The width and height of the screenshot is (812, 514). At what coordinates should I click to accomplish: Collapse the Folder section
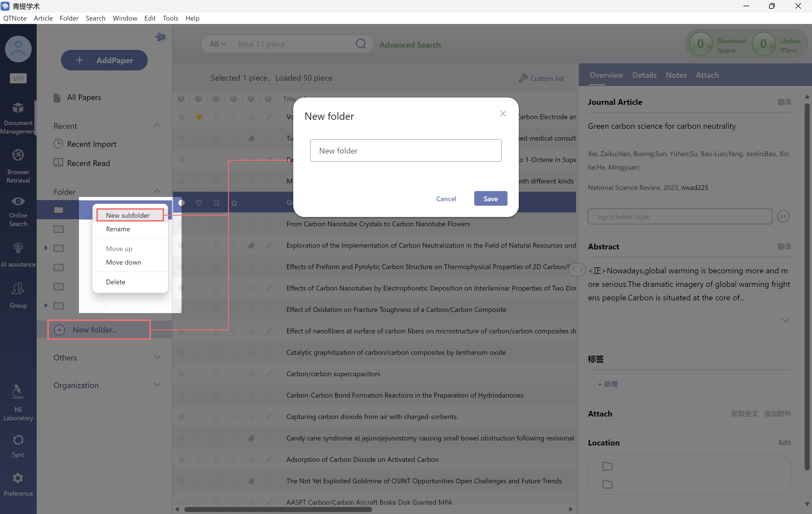157,191
